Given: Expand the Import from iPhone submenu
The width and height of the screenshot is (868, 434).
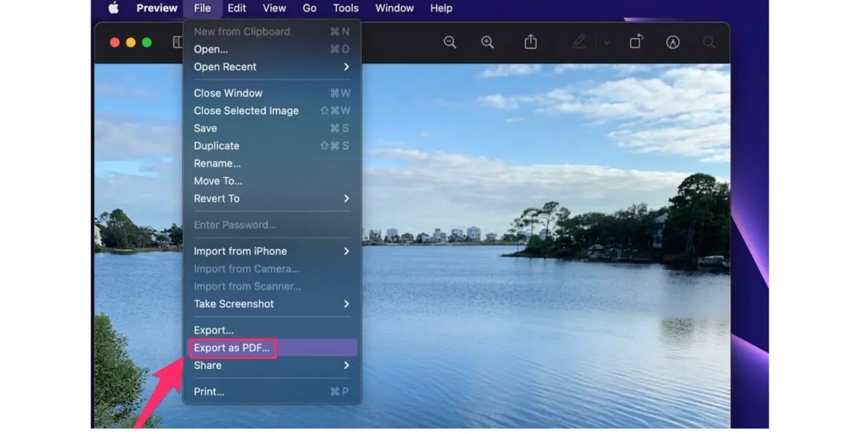Looking at the screenshot, I should 271,251.
